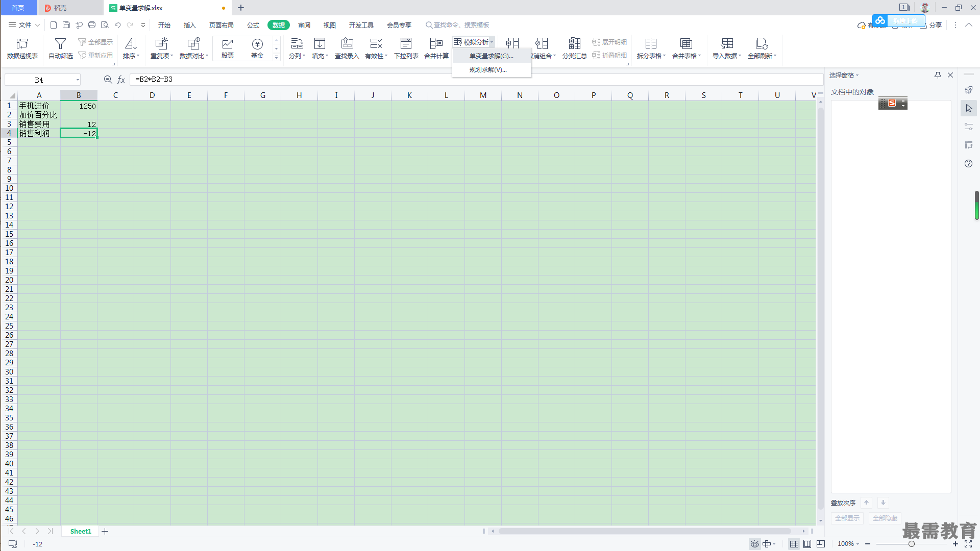Click the zoom magnifier beside formula bar
The image size is (980, 551).
(108, 80)
